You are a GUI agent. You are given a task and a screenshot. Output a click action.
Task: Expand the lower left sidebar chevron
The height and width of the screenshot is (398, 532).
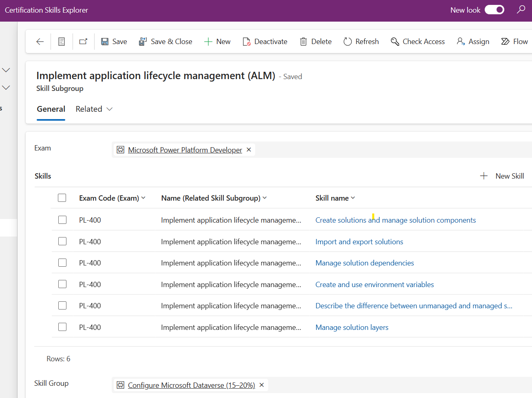6,88
